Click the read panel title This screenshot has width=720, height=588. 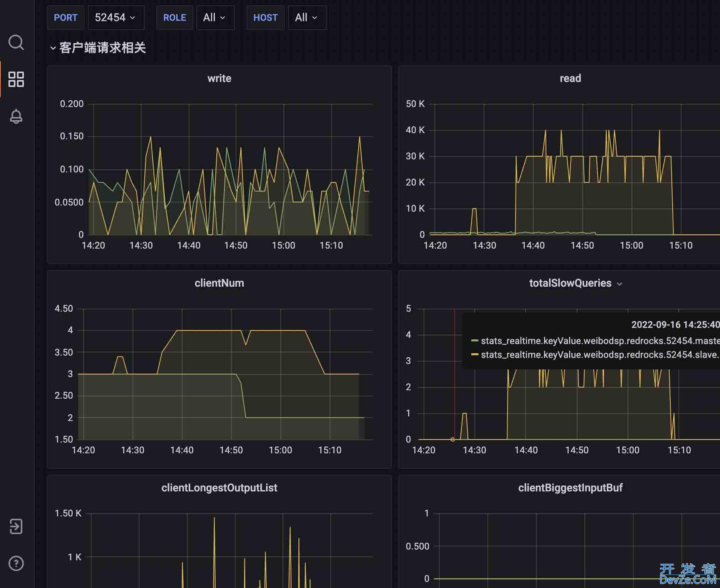570,79
